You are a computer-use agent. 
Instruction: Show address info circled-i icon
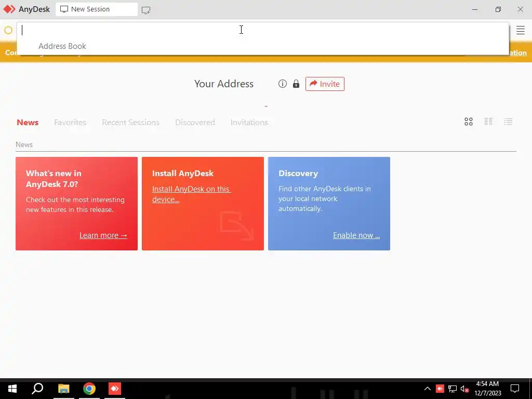click(282, 84)
